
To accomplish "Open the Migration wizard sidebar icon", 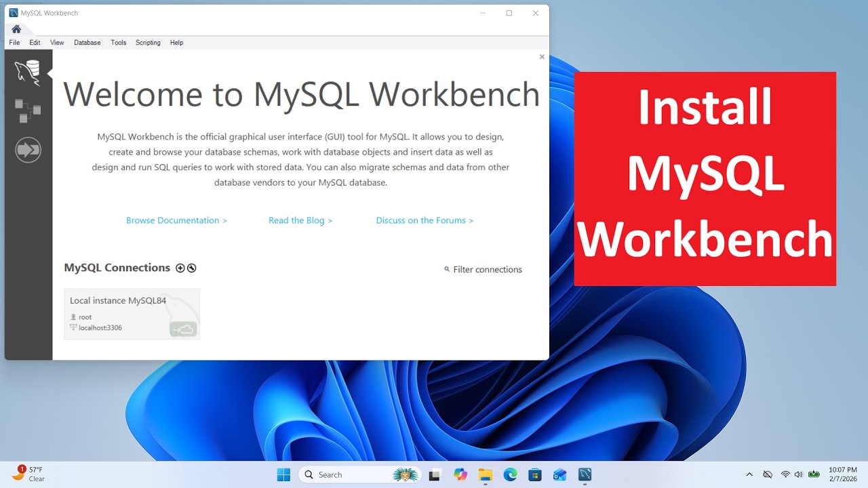I will coord(28,150).
